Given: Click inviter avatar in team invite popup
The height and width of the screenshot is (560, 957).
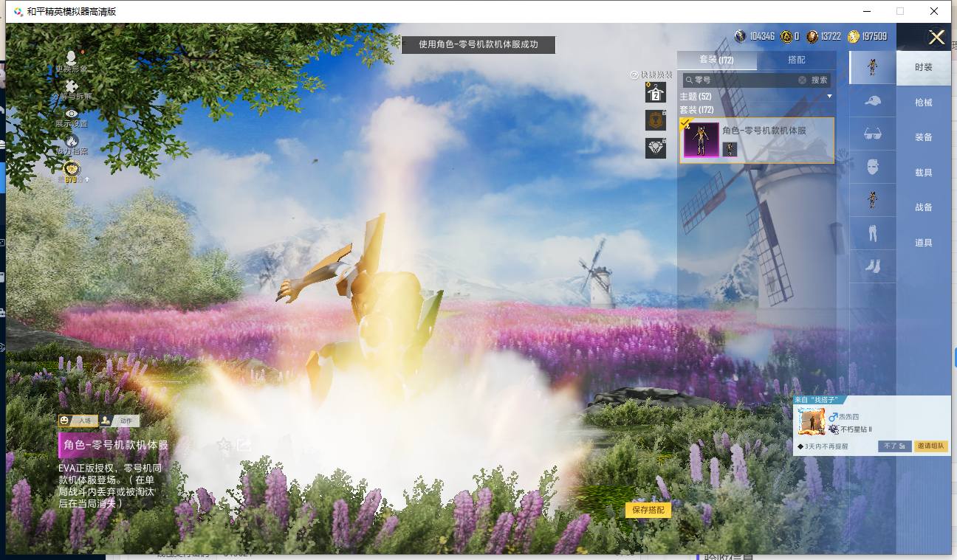Looking at the screenshot, I should pyautogui.click(x=812, y=421).
